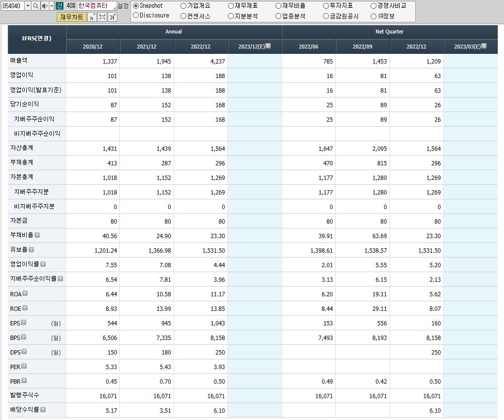
Task: Click help icon beside PER
Action: 24,366
